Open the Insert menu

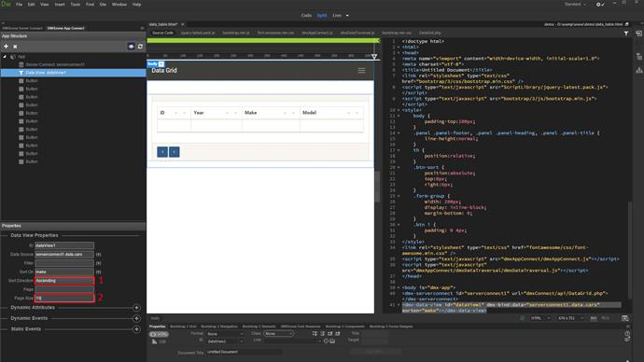pyautogui.click(x=60, y=5)
